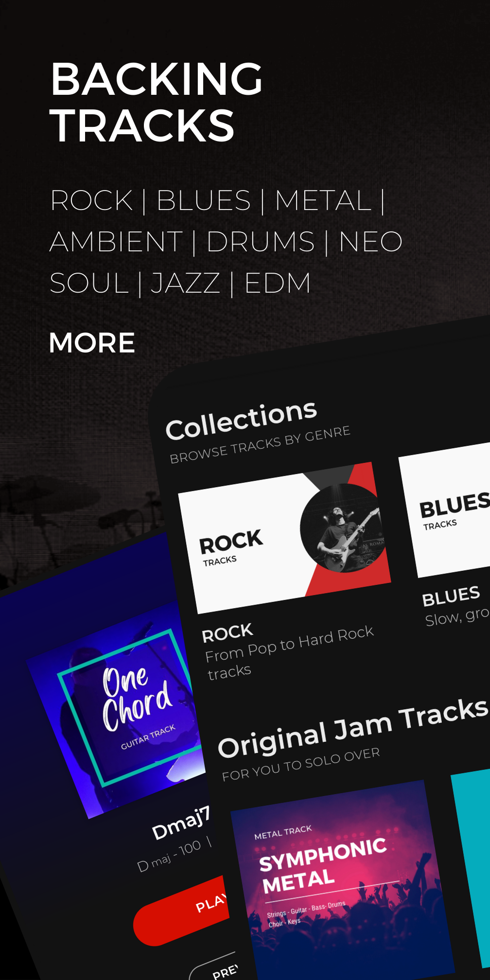Tap the guitarist circle photo on Rock card
This screenshot has width=490, height=980.
pyautogui.click(x=343, y=528)
